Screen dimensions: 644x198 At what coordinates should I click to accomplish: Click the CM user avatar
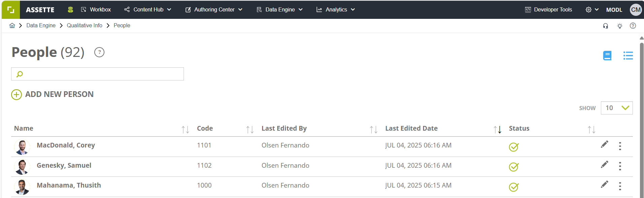coord(636,10)
